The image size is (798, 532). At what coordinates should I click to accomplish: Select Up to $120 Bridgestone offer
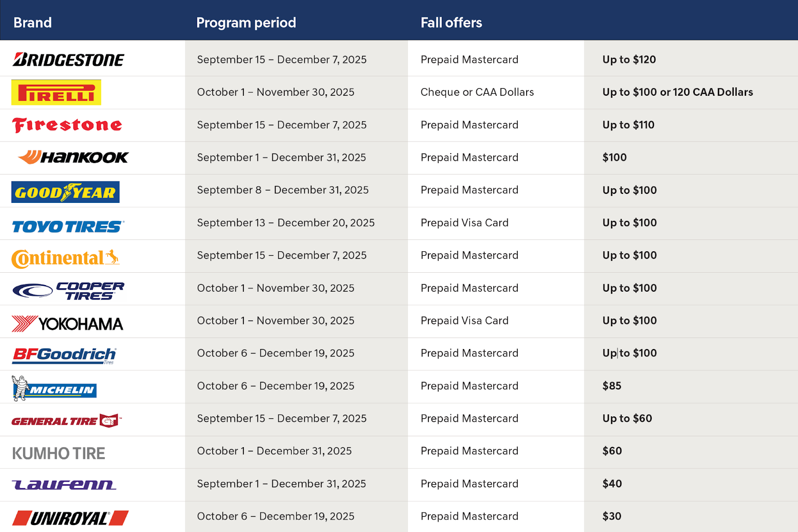coord(629,59)
